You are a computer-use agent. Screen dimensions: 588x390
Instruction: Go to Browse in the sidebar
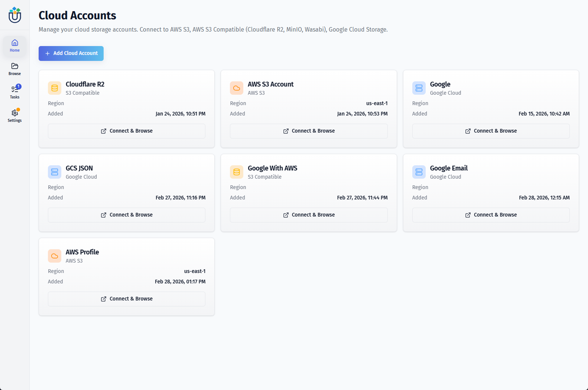pos(15,69)
